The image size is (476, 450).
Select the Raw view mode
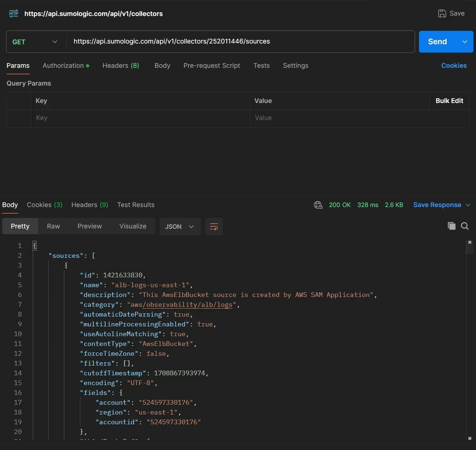pos(53,226)
